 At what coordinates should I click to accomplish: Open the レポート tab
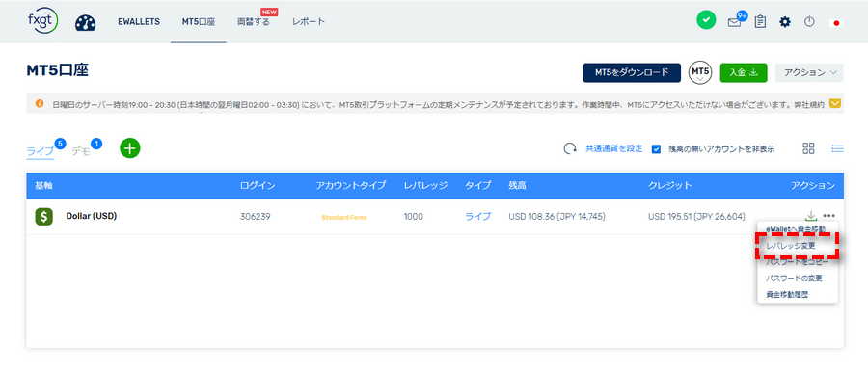tap(309, 21)
